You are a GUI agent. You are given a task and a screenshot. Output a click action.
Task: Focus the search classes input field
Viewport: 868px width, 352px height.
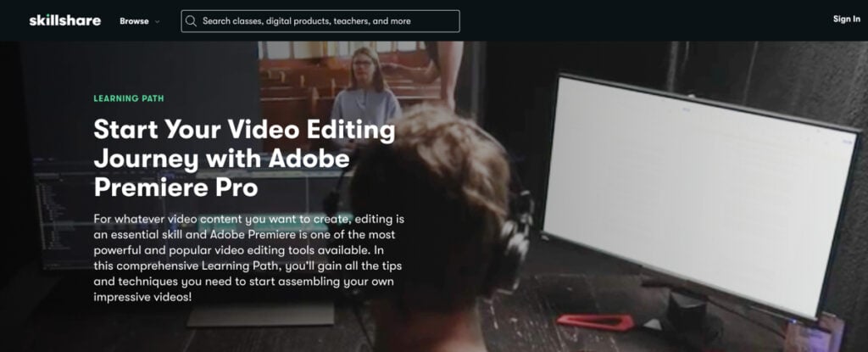[x=320, y=21]
